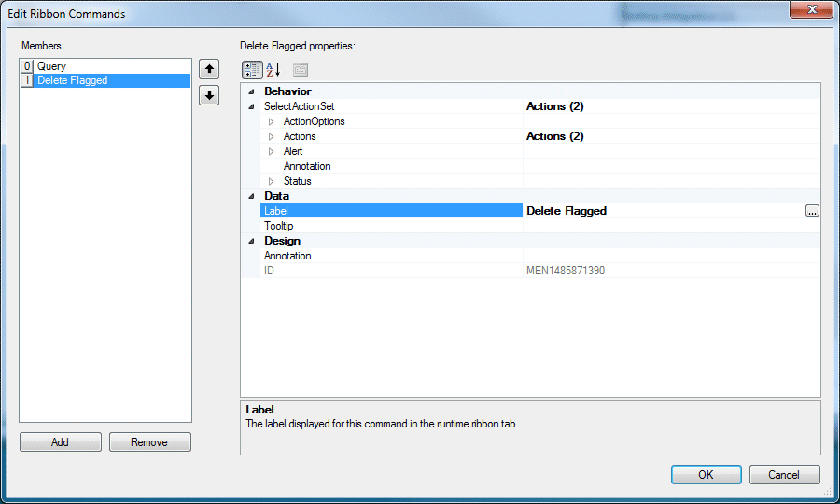
Task: Cancel the dialog
Action: [x=784, y=474]
